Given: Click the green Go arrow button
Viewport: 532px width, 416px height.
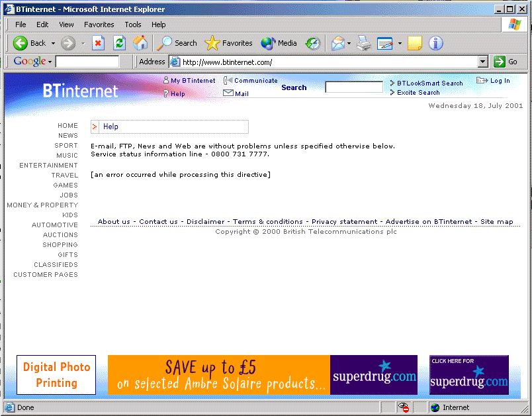Looking at the screenshot, I should [x=500, y=62].
